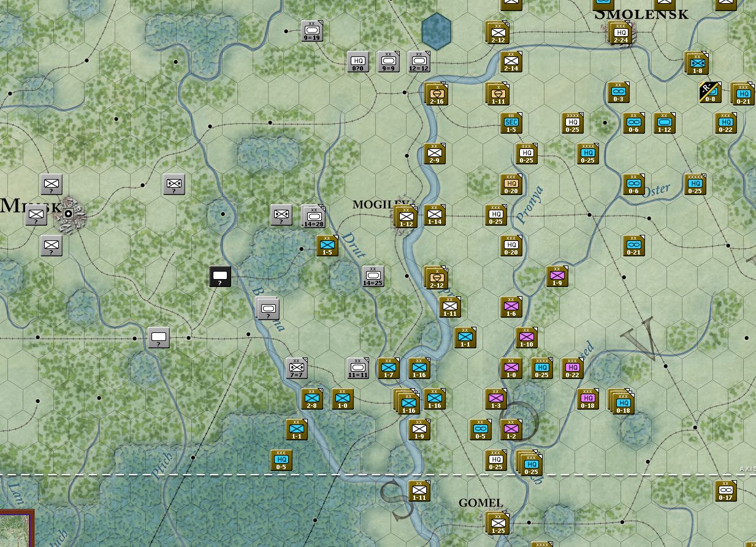Select the magenta infantry unit labeled 1-6
The width and height of the screenshot is (756, 547).
click(511, 307)
